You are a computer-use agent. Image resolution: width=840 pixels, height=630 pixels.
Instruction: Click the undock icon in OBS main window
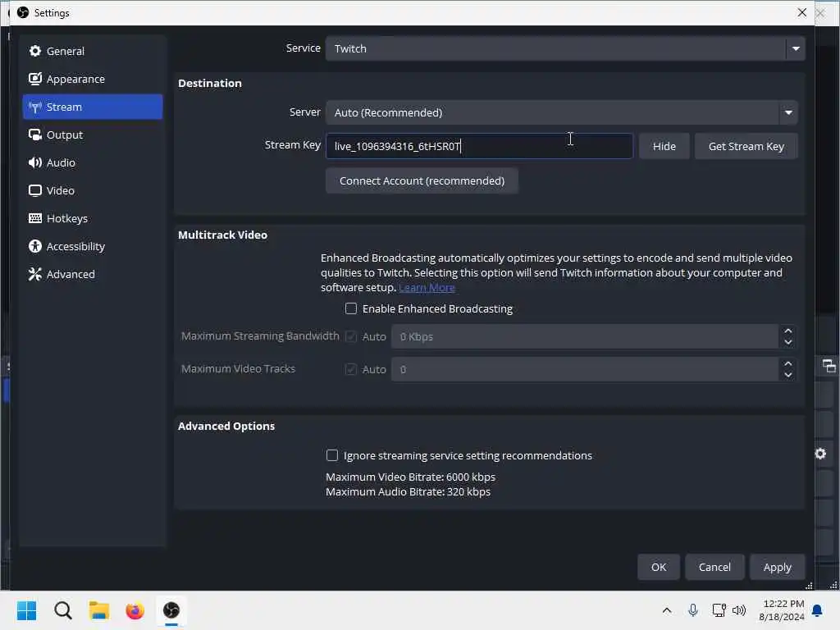coord(829,367)
